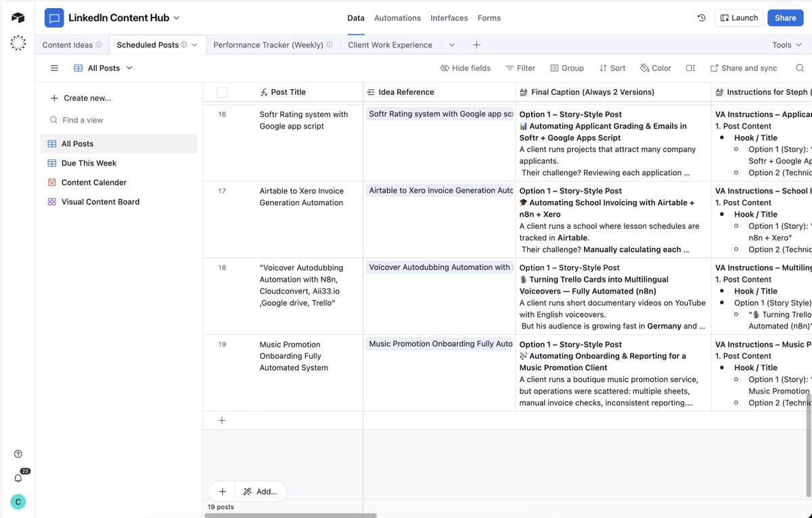Screen dimensions: 812x518
Task: Click the icon beside Final Caption column header
Action: coord(524,92)
